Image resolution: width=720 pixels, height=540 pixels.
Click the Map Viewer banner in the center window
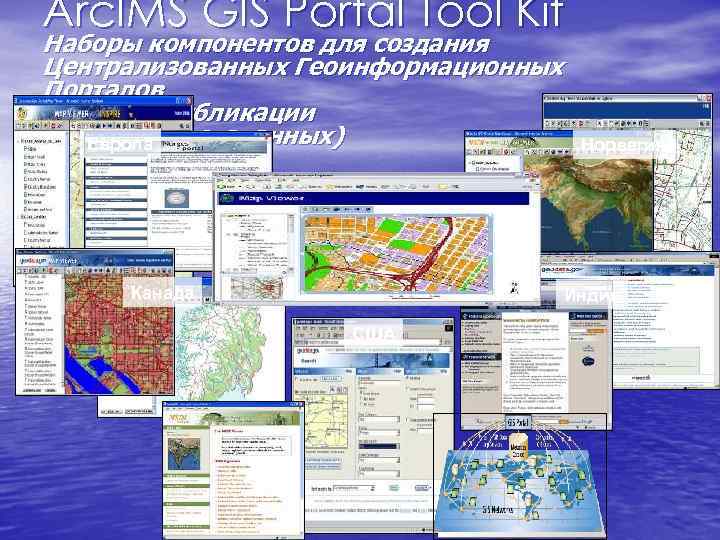(x=374, y=198)
